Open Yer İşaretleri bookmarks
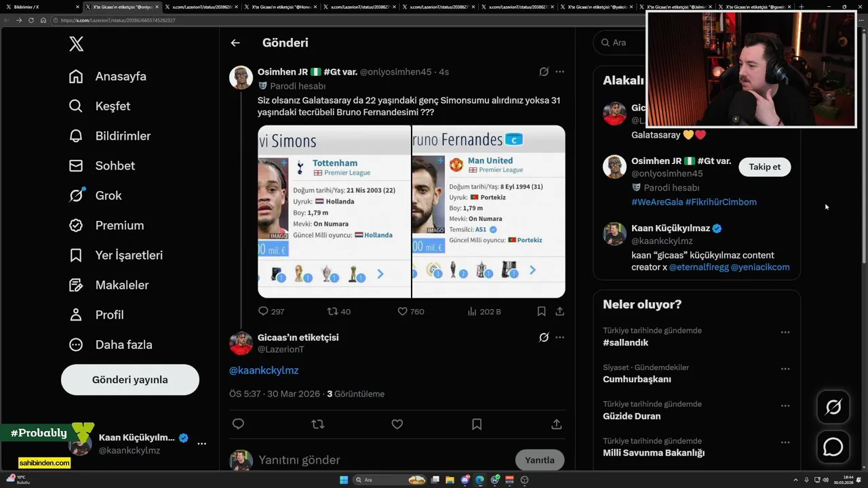Viewport: 868px width, 488px height. [115, 256]
